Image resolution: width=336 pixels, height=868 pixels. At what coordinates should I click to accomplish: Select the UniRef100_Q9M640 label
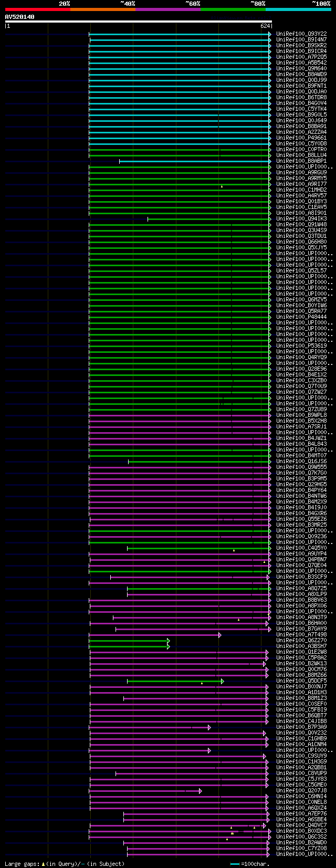(x=301, y=68)
